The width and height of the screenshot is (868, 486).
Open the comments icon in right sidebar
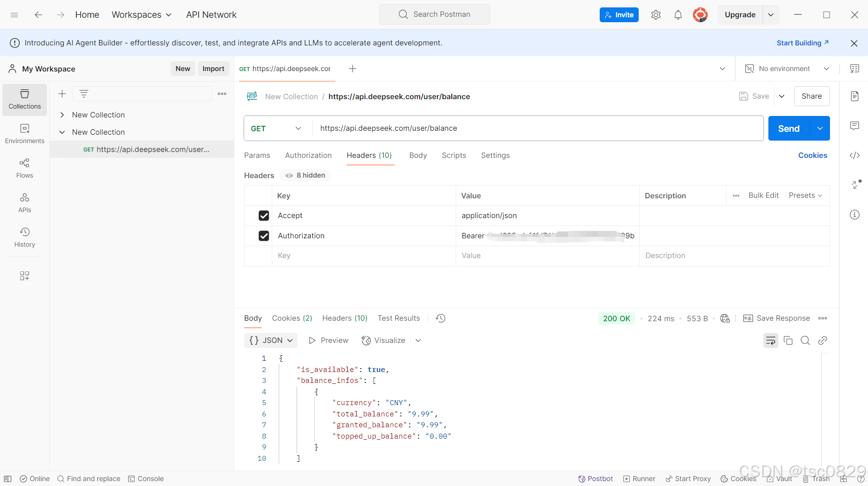click(855, 126)
